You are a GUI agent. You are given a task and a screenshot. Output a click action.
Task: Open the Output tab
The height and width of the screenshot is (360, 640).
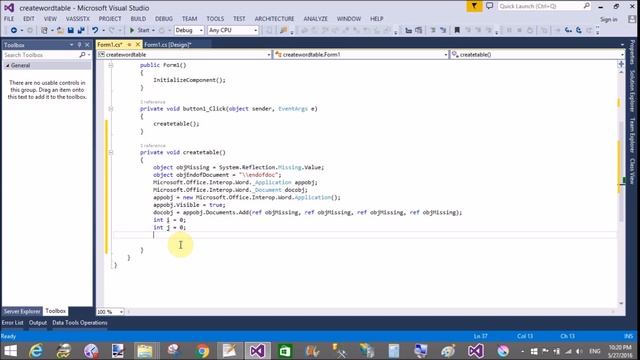point(38,323)
